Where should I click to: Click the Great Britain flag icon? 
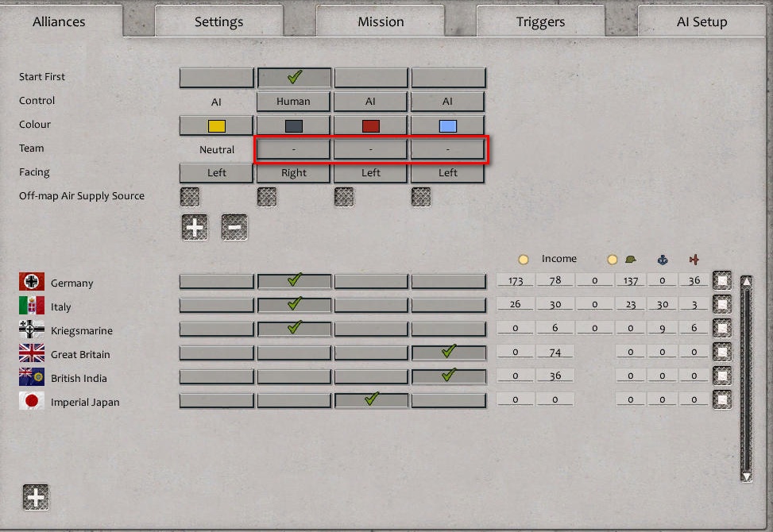coord(32,353)
